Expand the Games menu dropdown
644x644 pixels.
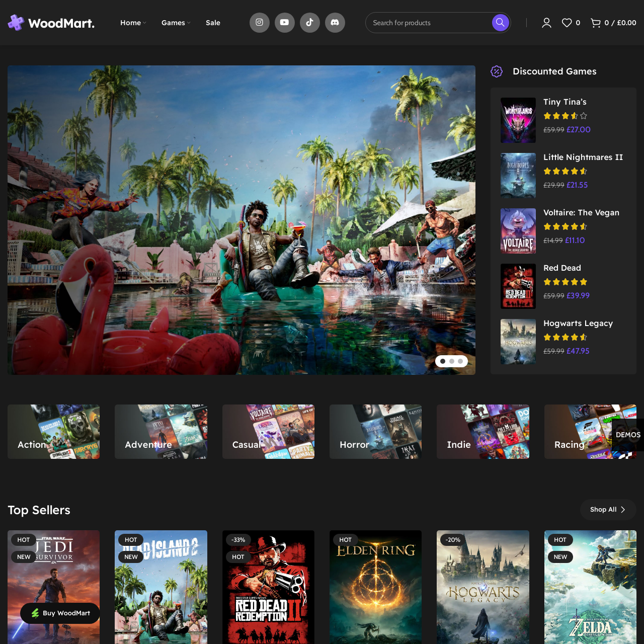[x=176, y=23]
